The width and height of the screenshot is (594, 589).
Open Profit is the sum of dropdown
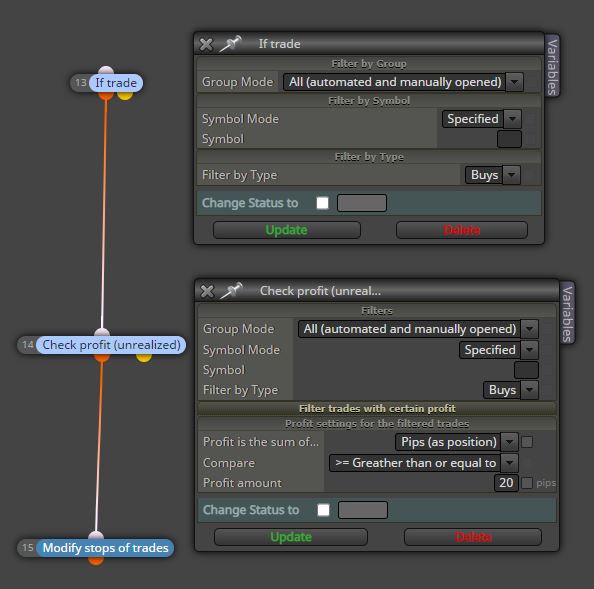456,442
